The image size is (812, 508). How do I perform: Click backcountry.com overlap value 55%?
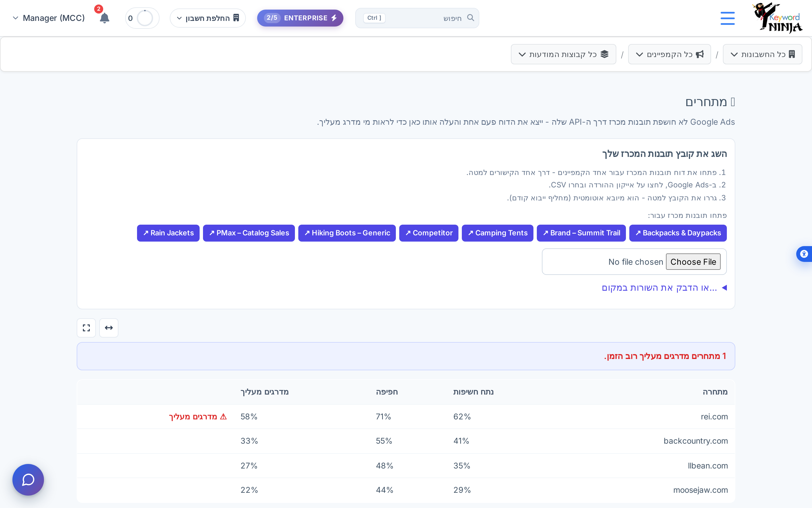tap(384, 441)
